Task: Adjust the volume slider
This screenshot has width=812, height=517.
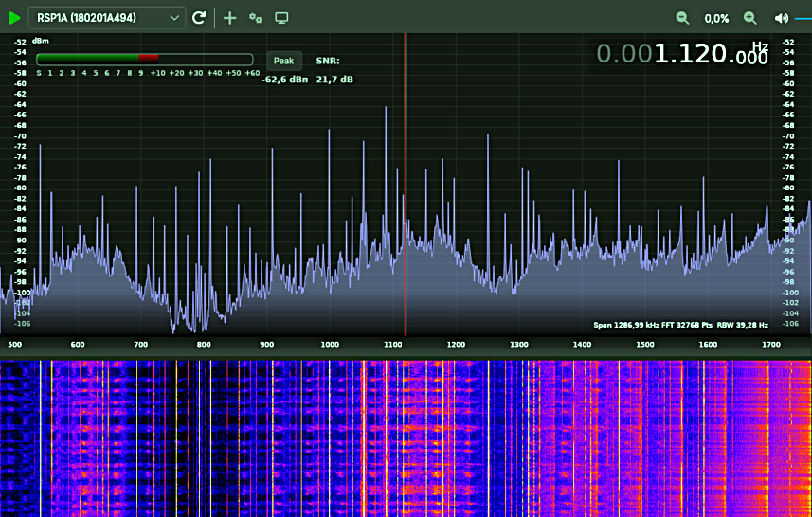Action: 803,18
